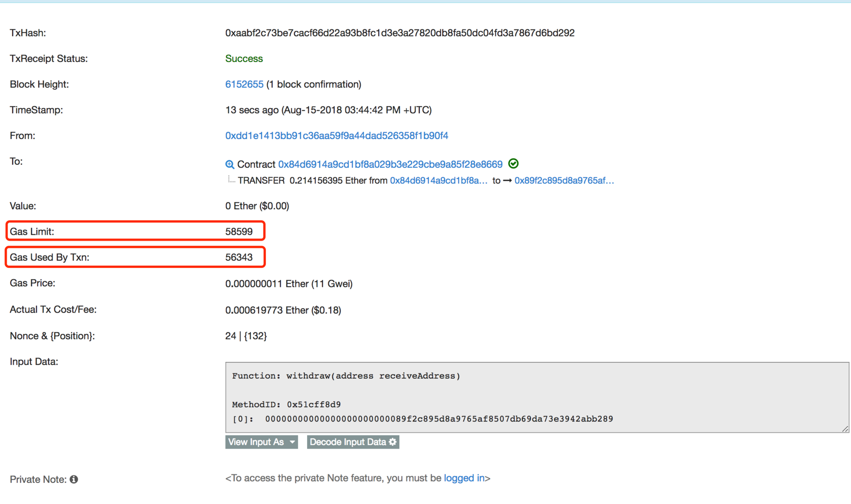
Task: Open block height 6152655 link
Action: [x=244, y=84]
